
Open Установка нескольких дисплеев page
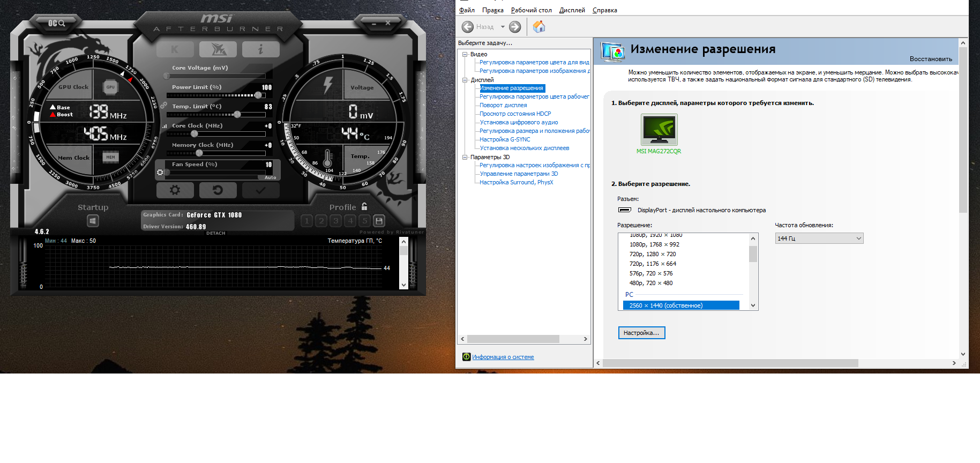pos(524,148)
